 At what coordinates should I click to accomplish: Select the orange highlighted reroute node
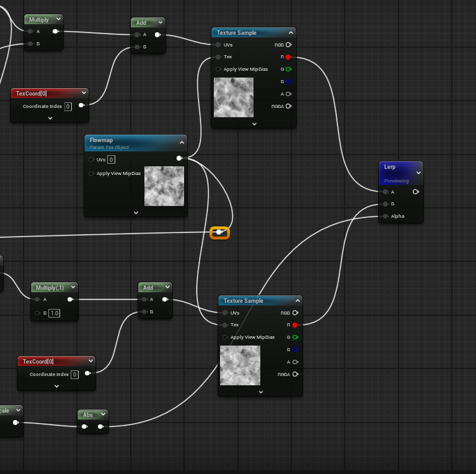point(219,233)
